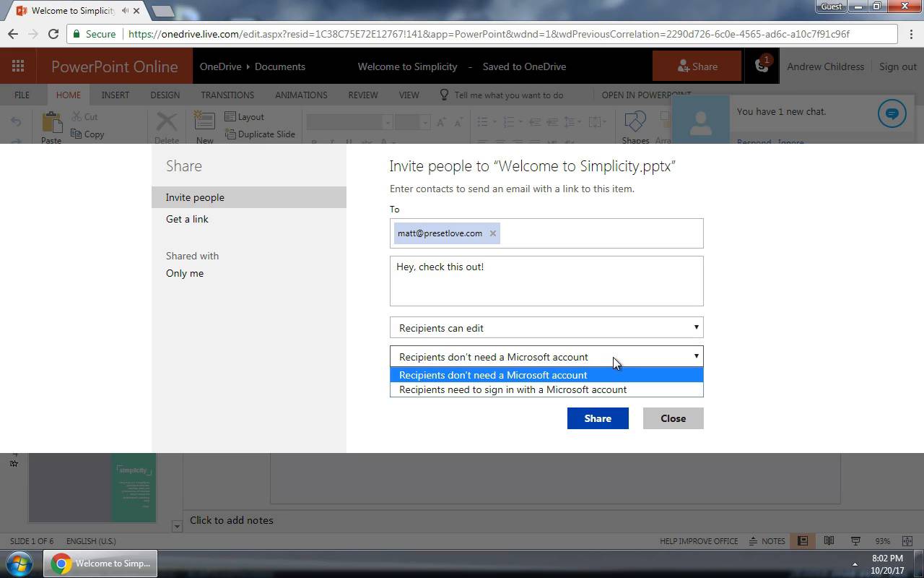The width and height of the screenshot is (924, 578).
Task: Open OneDrive breadcrumb link
Action: tap(220, 66)
